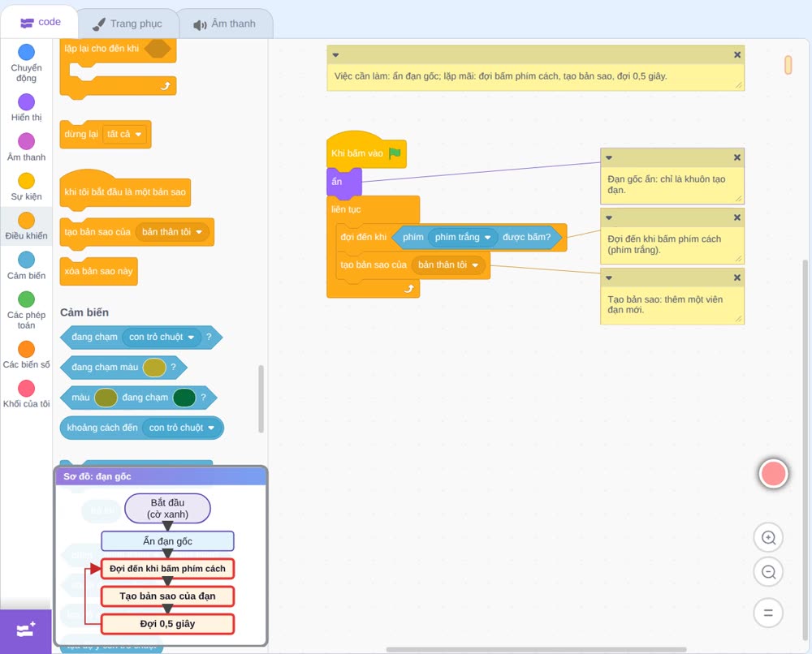Switch to the Trang phục tab

(127, 24)
